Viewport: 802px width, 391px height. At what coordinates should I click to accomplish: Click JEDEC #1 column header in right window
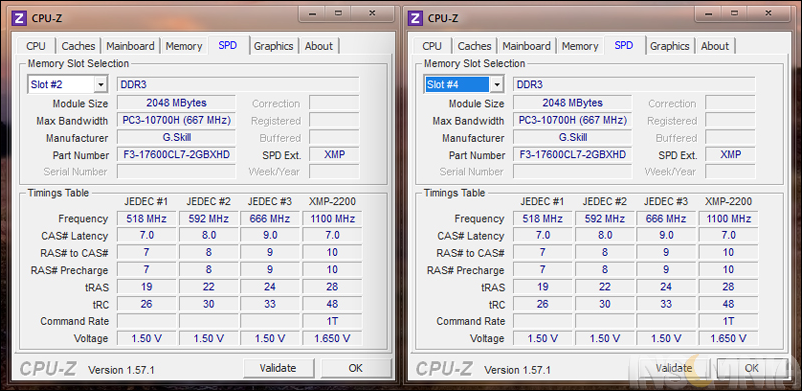[x=542, y=202]
